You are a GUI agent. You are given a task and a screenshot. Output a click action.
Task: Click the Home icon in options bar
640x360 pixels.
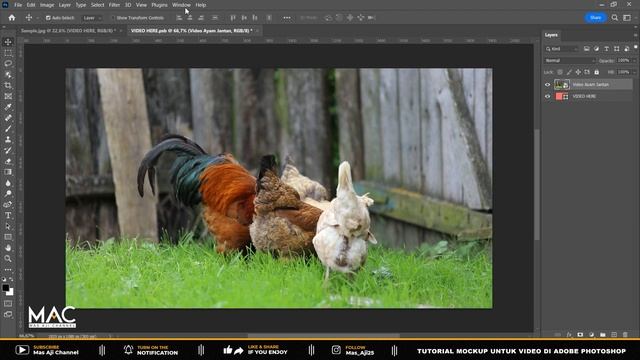[x=12, y=18]
